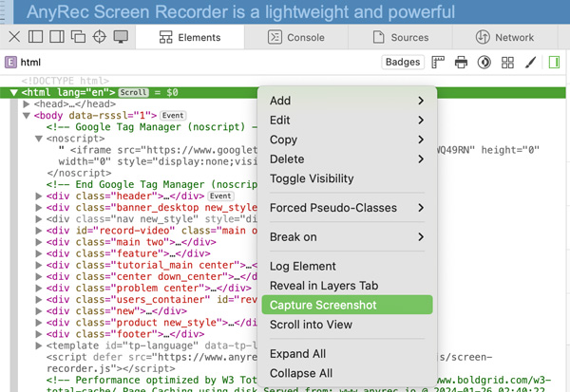Detach inspector into separate window icon

coord(78,37)
